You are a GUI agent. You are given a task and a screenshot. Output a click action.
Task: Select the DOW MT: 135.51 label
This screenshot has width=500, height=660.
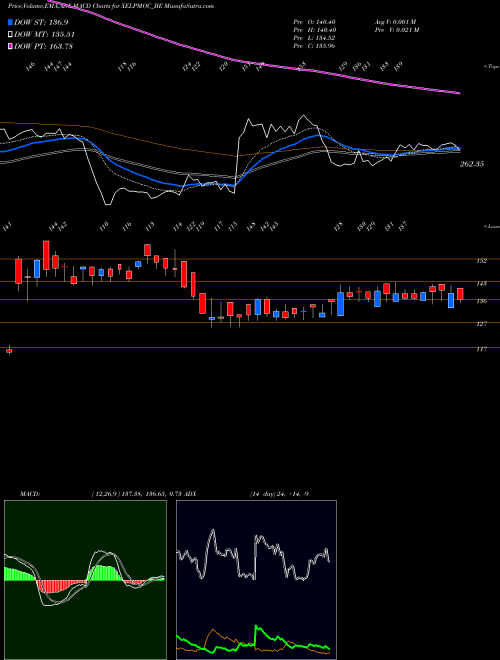tap(45, 35)
